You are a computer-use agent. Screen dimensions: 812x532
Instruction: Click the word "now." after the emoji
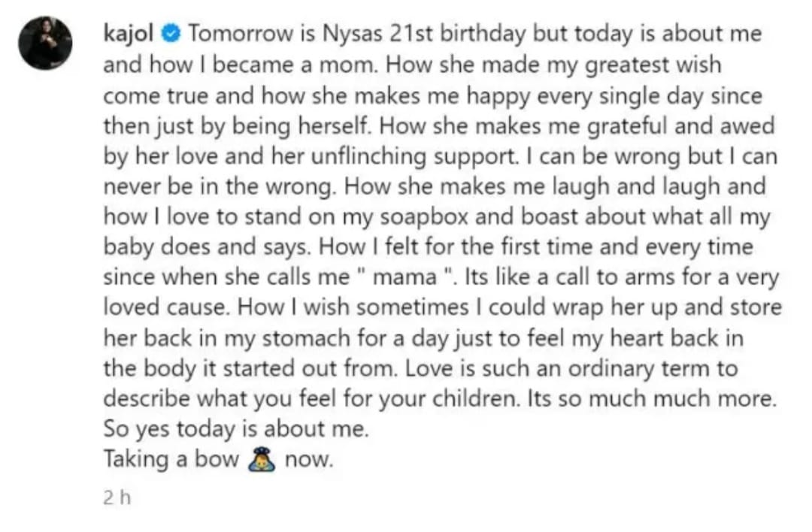(308, 459)
